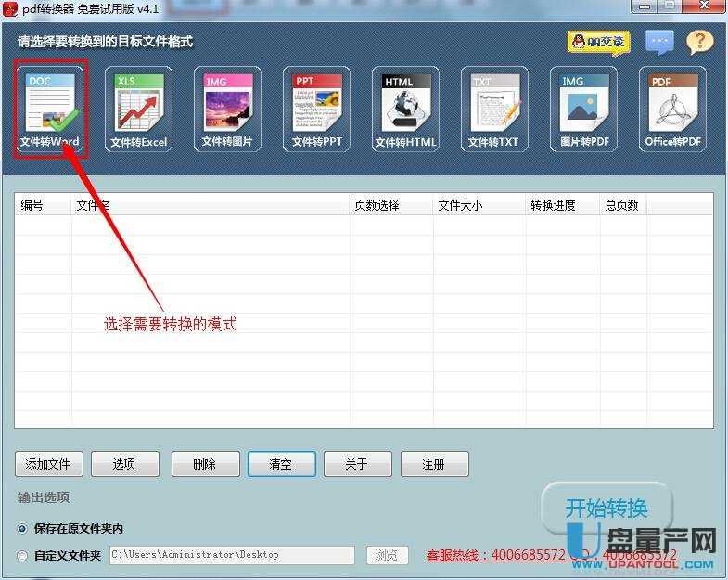Select 自定义文件夹 radio option
The height and width of the screenshot is (580, 728).
[23, 555]
